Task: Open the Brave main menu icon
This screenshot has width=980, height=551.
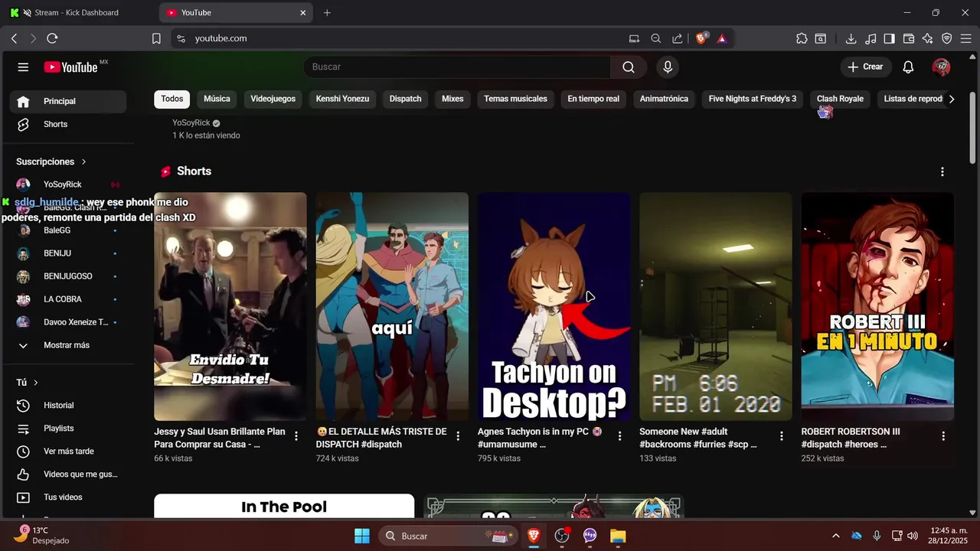Action: coord(966,38)
